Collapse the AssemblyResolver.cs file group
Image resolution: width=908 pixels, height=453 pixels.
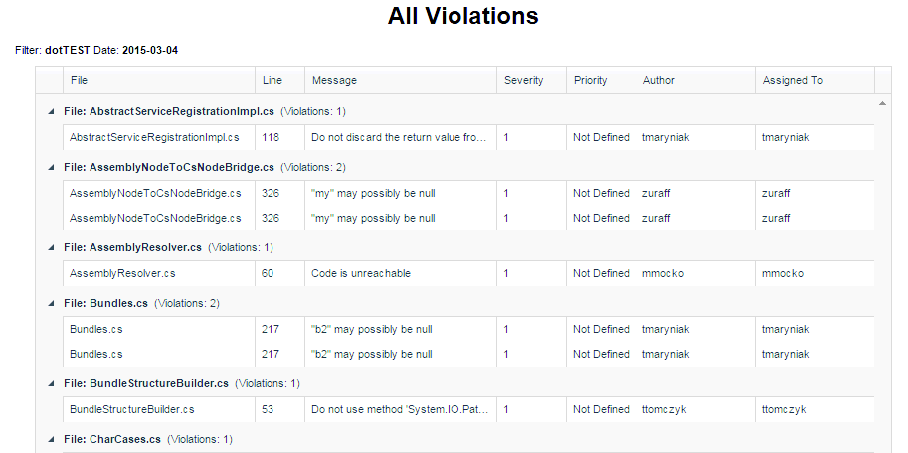(52, 247)
